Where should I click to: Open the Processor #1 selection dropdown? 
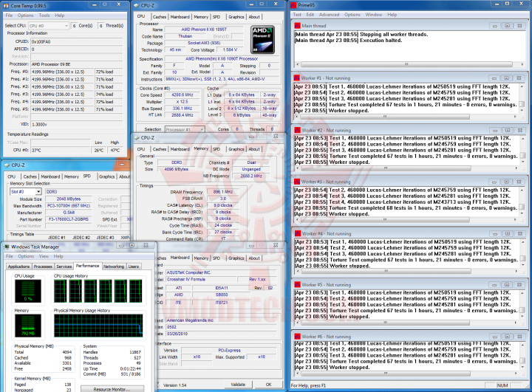pyautogui.click(x=185, y=129)
